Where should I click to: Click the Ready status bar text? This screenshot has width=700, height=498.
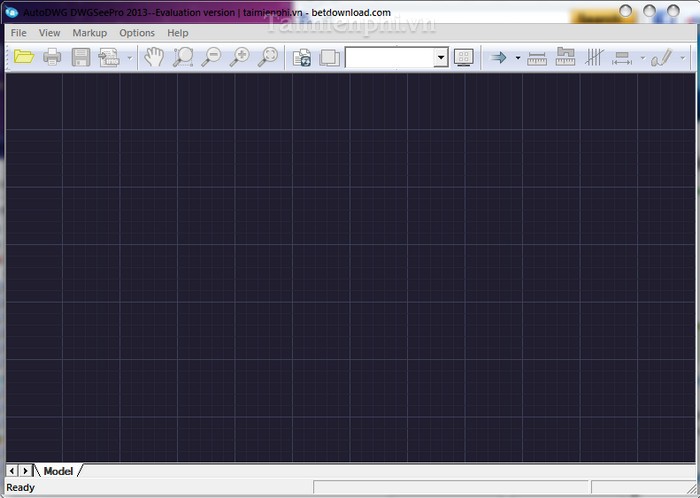pos(20,487)
